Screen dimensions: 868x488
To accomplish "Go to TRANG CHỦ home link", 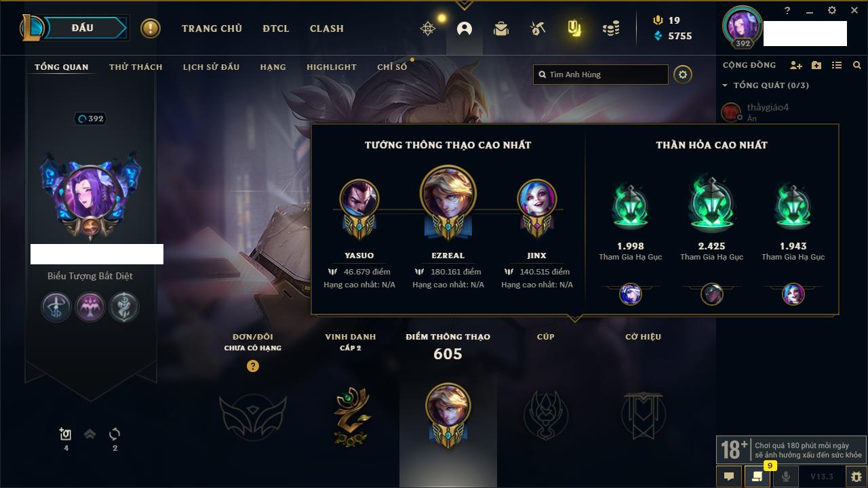I will (212, 28).
